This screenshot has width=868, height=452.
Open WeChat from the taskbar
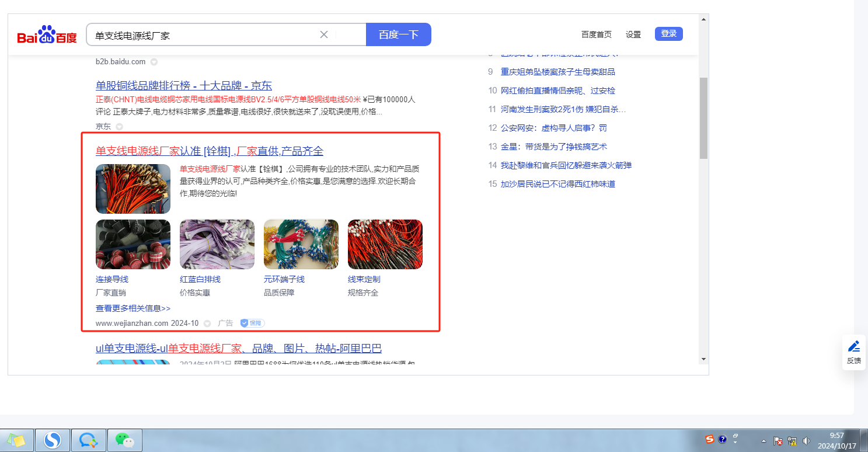[x=124, y=440]
